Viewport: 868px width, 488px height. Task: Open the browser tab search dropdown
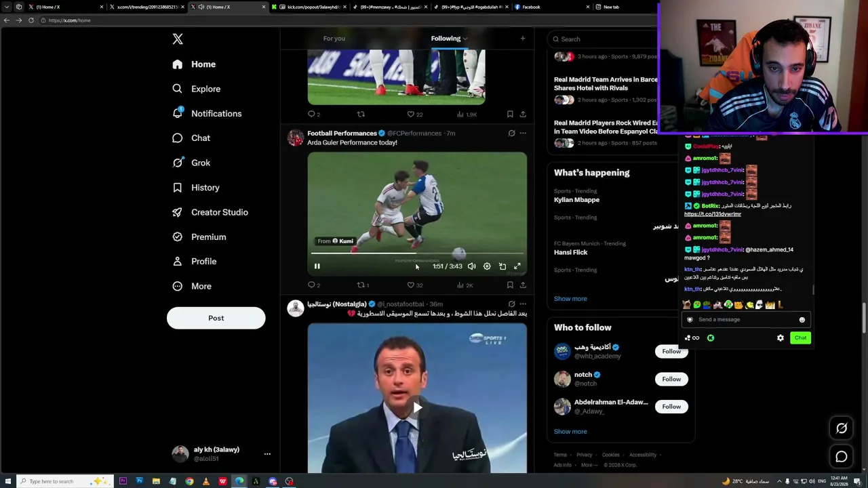7,7
